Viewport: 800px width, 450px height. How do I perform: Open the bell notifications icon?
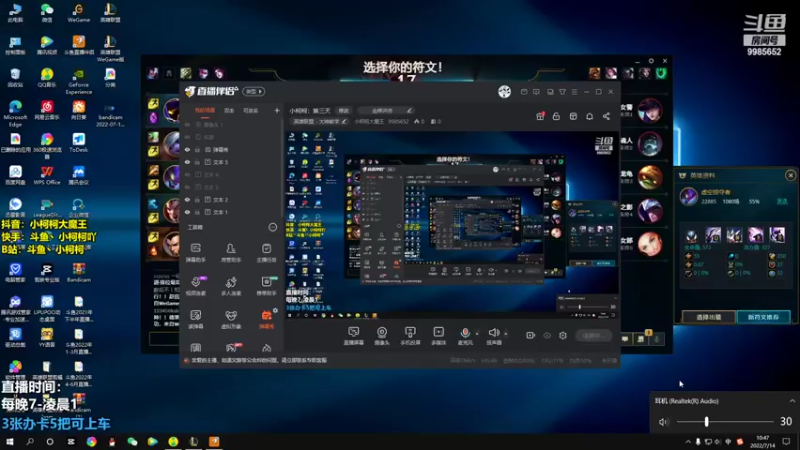[589, 116]
